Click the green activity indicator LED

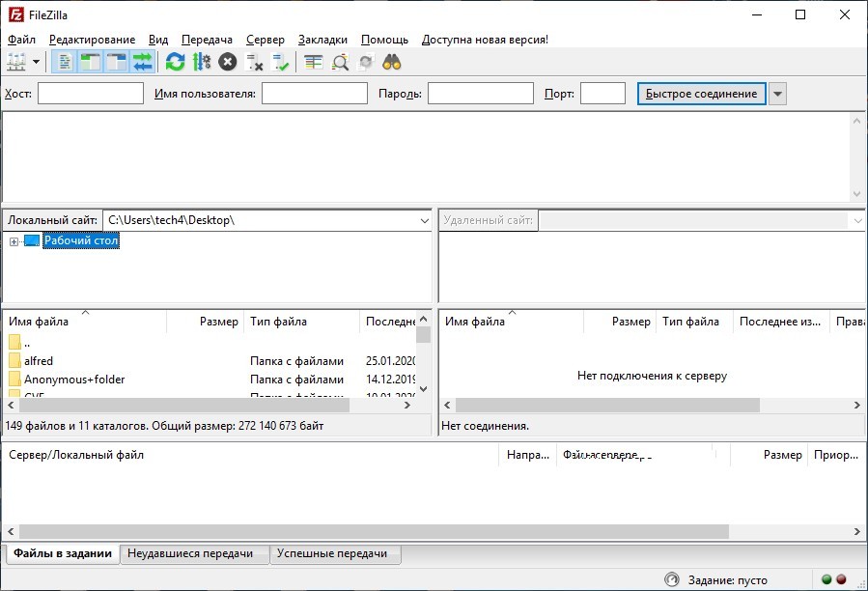(x=827, y=579)
